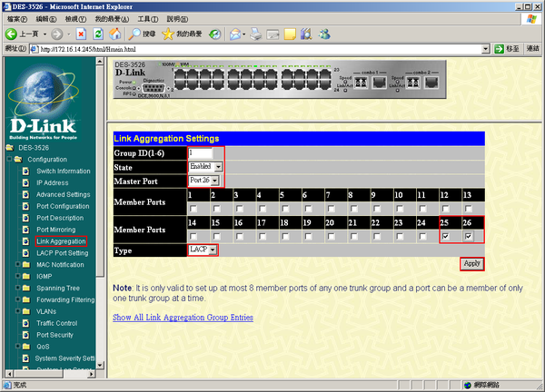Click the Messenger people icon
Screen dimensions: 545x392
click(324, 34)
